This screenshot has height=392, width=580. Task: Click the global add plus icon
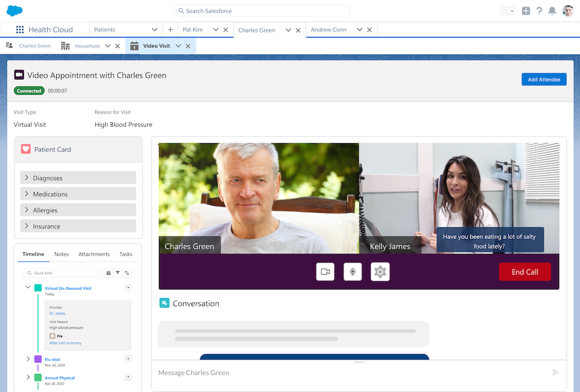point(526,11)
